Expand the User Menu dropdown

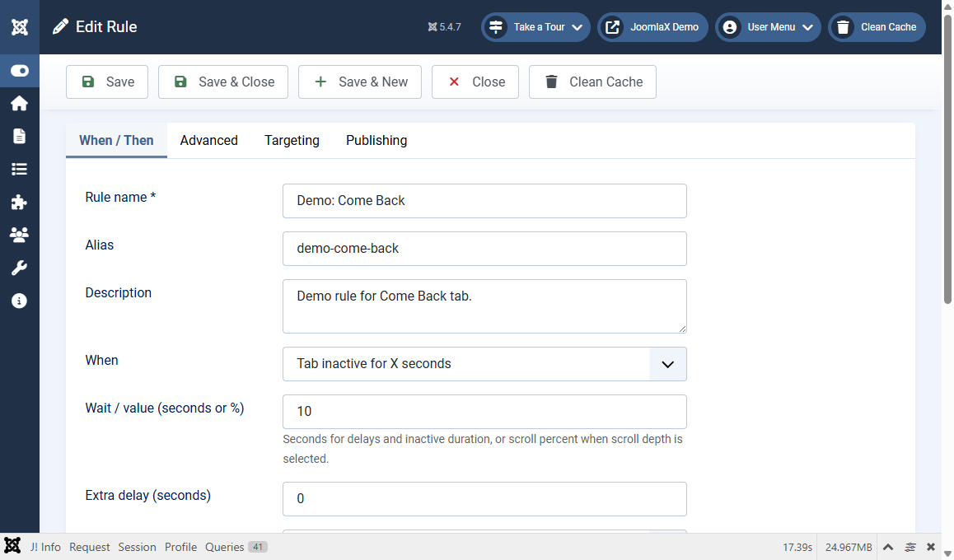[768, 26]
